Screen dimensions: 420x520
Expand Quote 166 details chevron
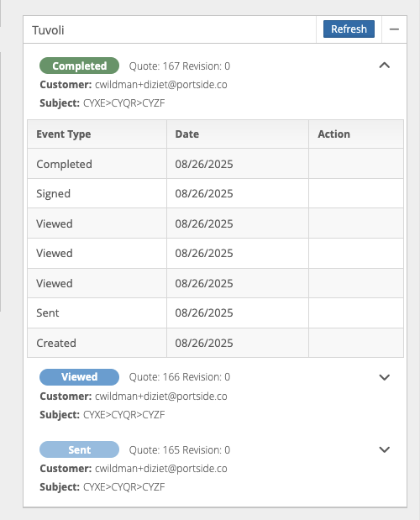tap(384, 377)
